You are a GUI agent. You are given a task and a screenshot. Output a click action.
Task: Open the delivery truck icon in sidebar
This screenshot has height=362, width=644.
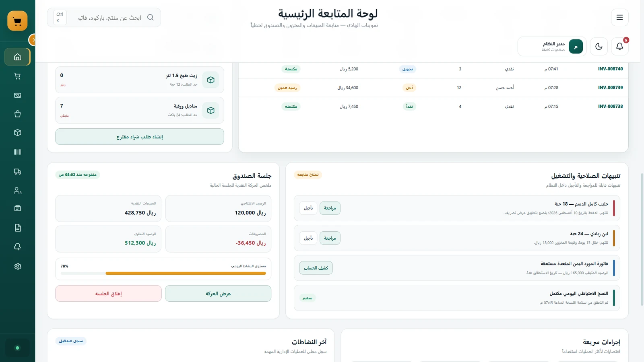point(17,171)
